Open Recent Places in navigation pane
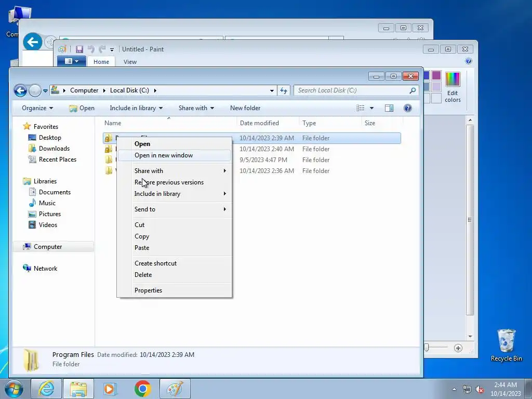This screenshot has width=532, height=399. [x=52, y=159]
